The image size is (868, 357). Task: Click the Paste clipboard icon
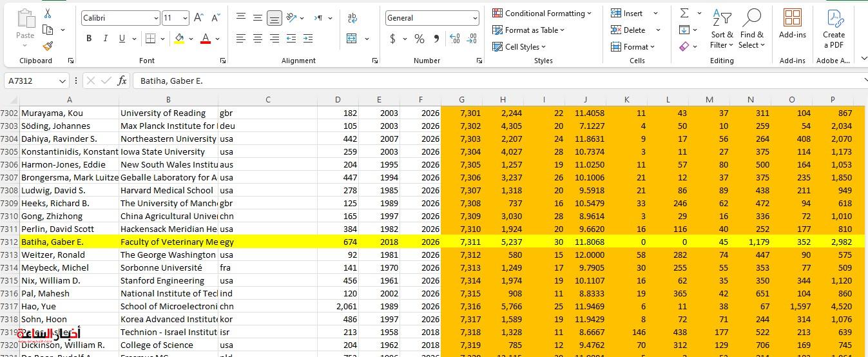(25, 19)
